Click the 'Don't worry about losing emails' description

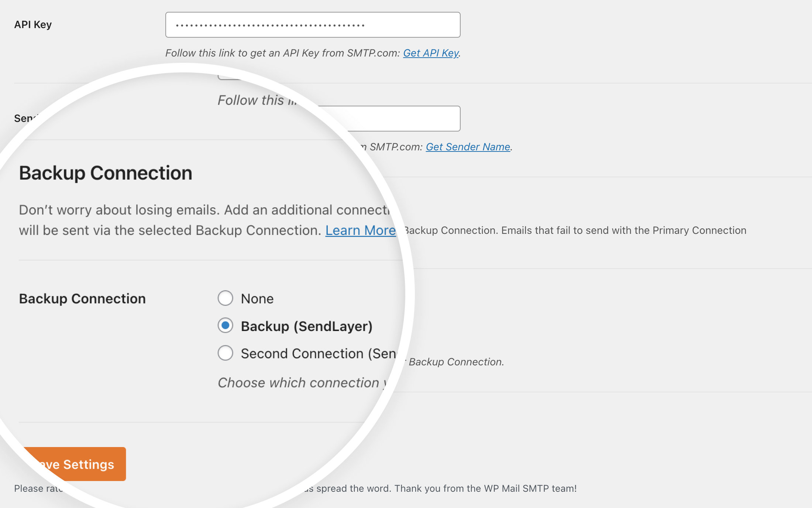pyautogui.click(x=203, y=210)
